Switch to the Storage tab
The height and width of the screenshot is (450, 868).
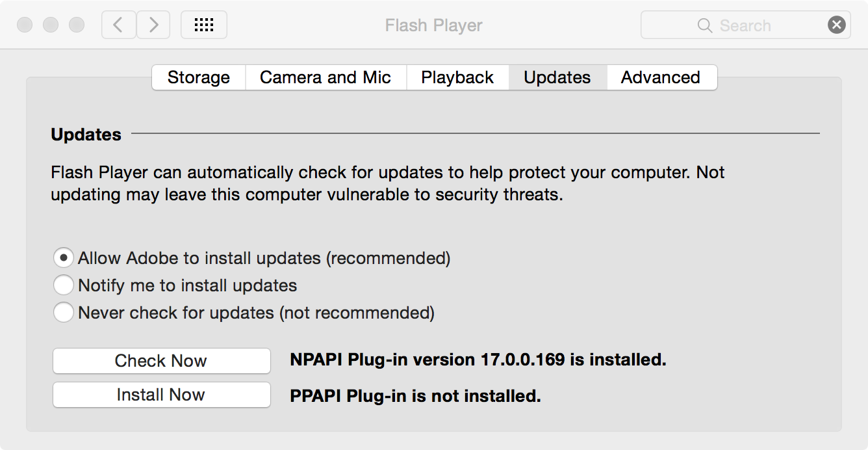199,77
